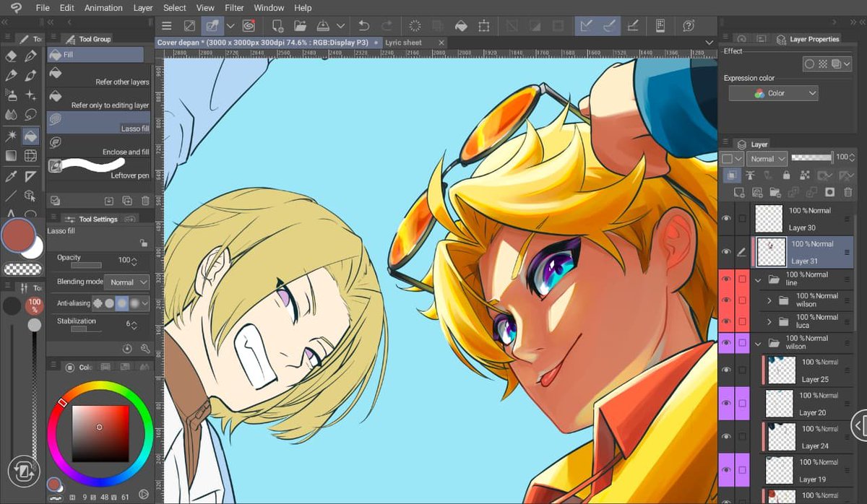The height and width of the screenshot is (504, 867).
Task: Open the Expression color dropdown
Action: coord(774,93)
